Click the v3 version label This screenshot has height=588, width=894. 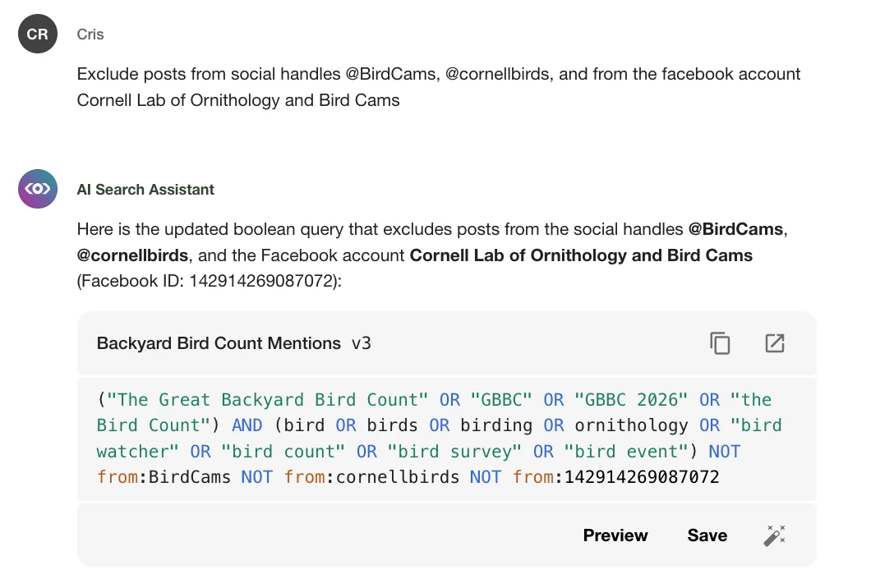point(362,343)
